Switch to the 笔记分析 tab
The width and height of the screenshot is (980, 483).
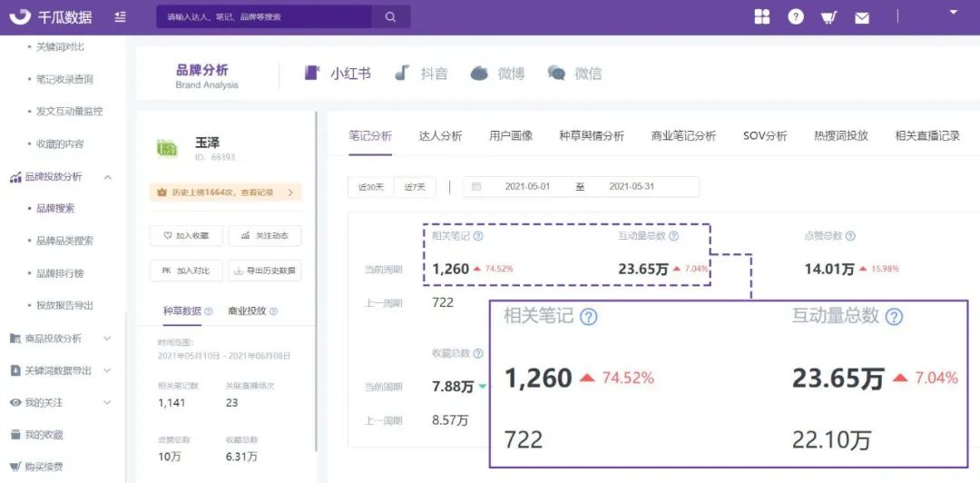point(370,136)
